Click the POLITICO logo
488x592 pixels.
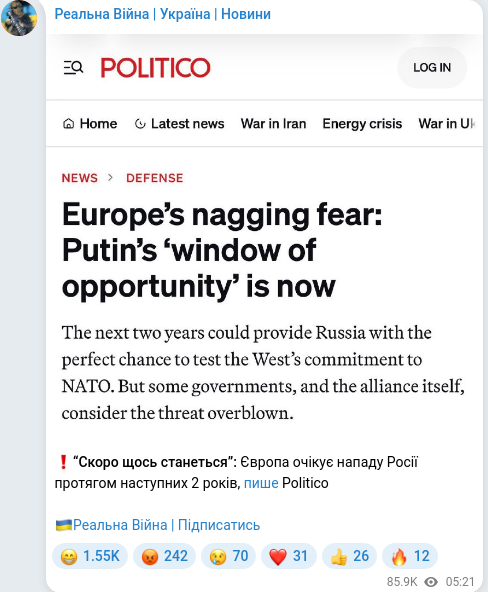click(x=155, y=68)
